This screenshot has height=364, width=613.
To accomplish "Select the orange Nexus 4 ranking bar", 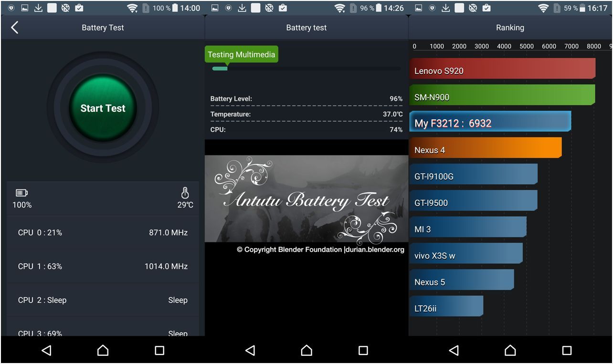I will [485, 148].
